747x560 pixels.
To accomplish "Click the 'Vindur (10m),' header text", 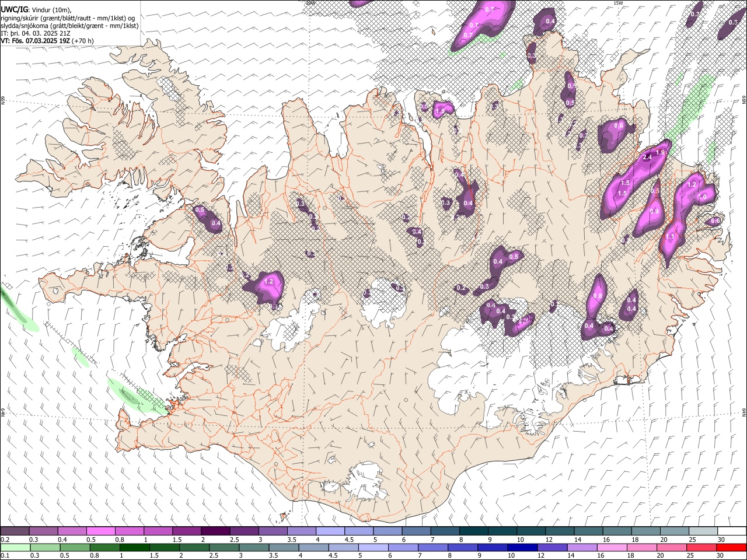I will 51,10.
